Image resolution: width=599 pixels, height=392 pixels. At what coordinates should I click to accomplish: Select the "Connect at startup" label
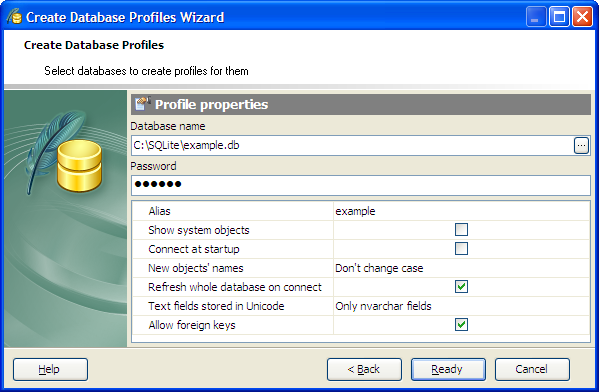pyautogui.click(x=194, y=249)
